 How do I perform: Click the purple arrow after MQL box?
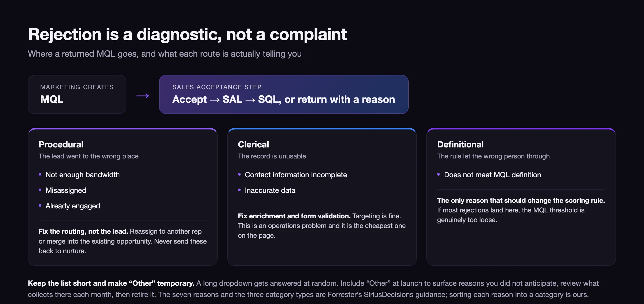click(142, 96)
